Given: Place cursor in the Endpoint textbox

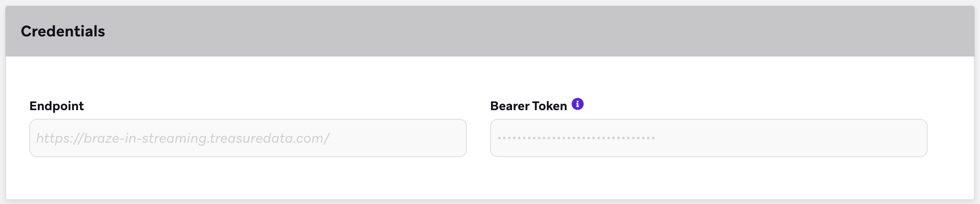Looking at the screenshot, I should pyautogui.click(x=248, y=138).
